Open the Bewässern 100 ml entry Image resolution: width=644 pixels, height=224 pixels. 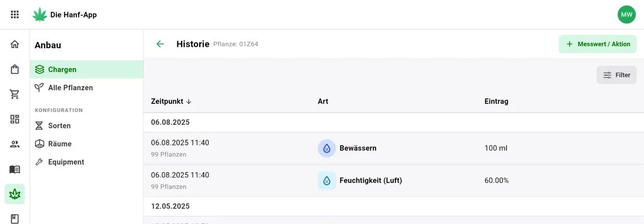point(394,148)
